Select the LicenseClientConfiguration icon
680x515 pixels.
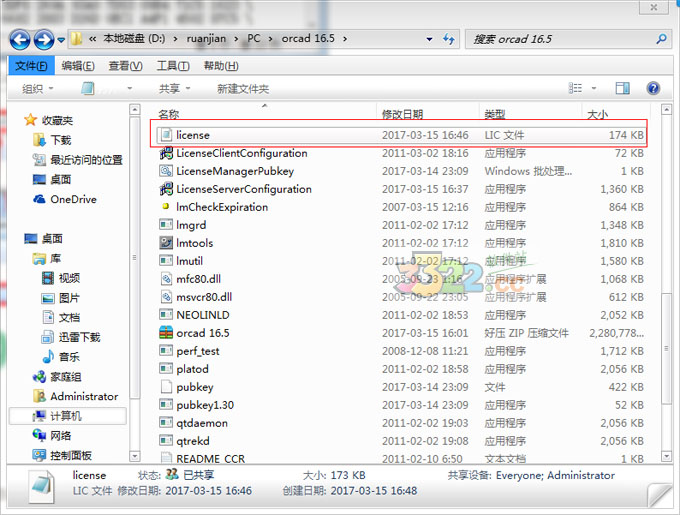click(x=166, y=153)
